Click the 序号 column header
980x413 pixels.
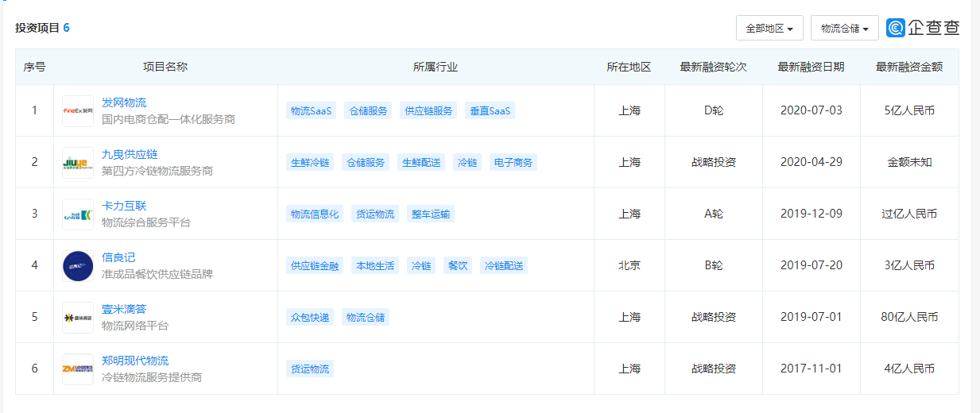pos(34,68)
